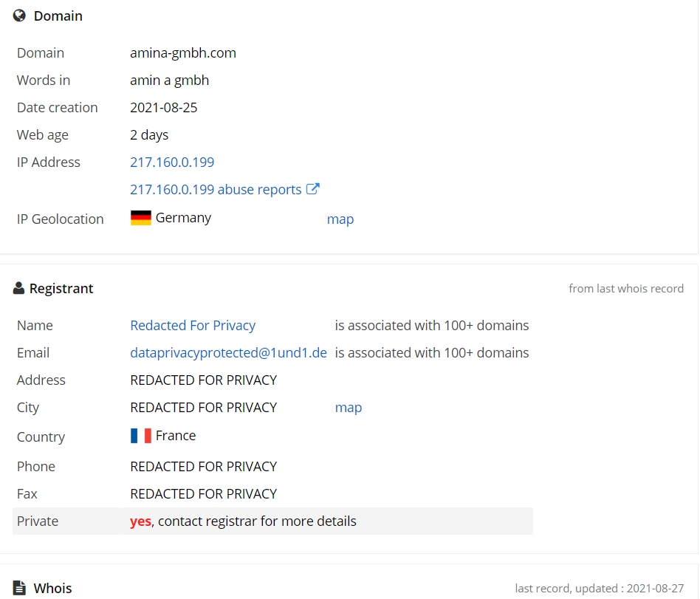The width and height of the screenshot is (700, 599).
Task: Click the Whois document icon
Action: point(19,588)
